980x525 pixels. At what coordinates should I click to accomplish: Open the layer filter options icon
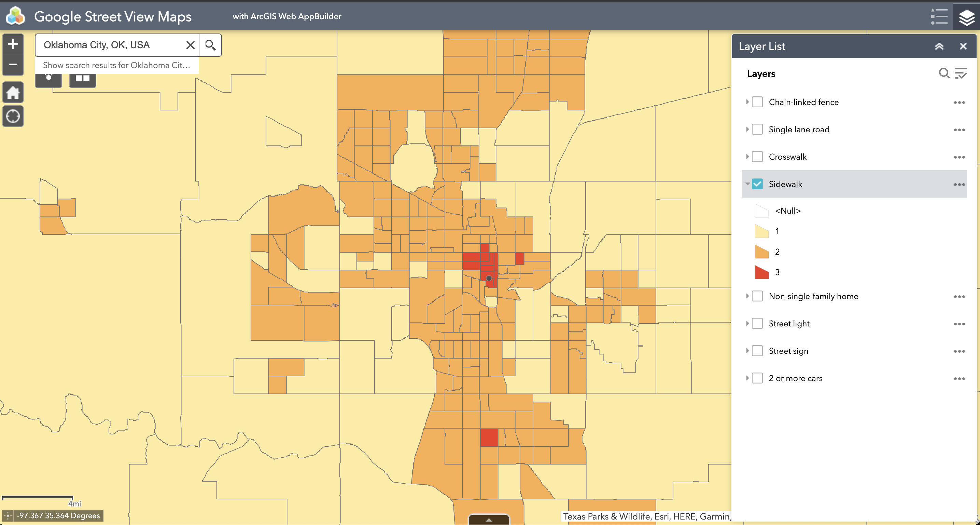(x=961, y=73)
